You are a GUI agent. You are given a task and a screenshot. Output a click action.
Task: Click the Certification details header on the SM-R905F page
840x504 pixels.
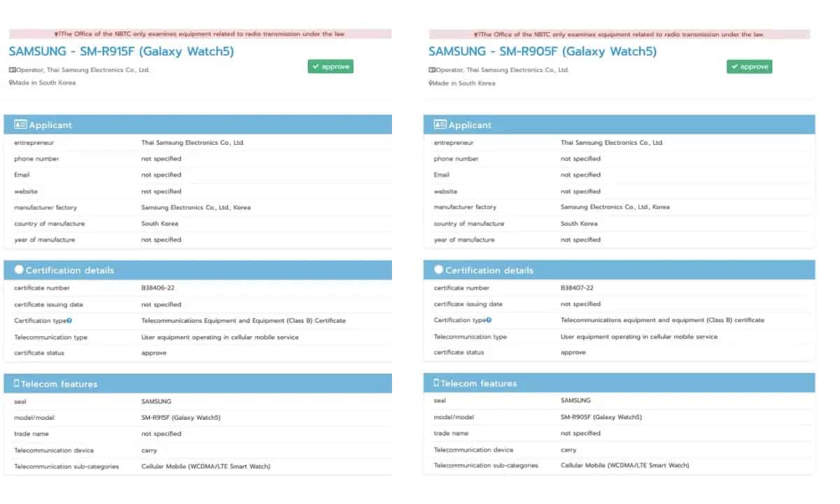[x=619, y=269]
